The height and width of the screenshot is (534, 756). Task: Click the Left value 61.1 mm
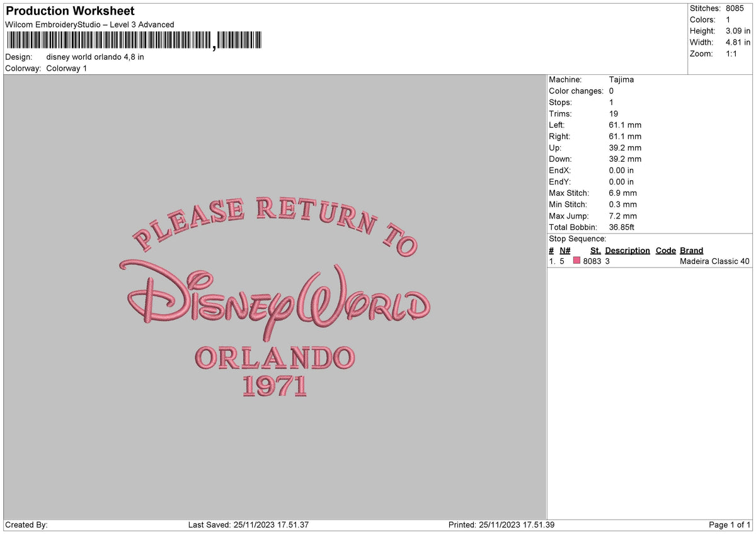(625, 125)
